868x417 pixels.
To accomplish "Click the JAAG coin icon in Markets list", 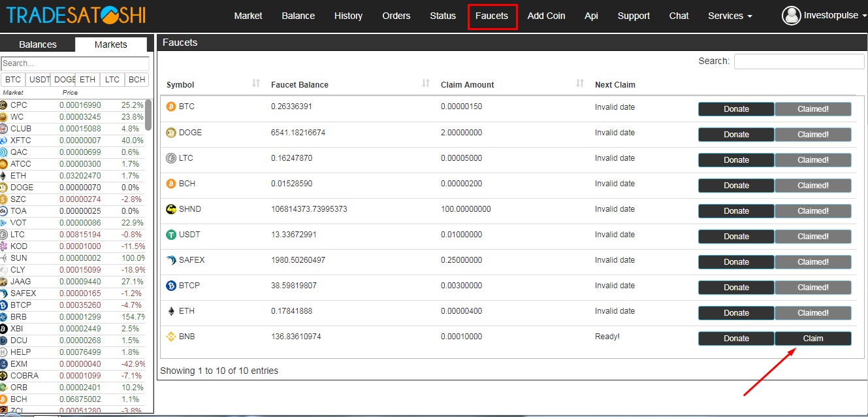I will click(4, 282).
